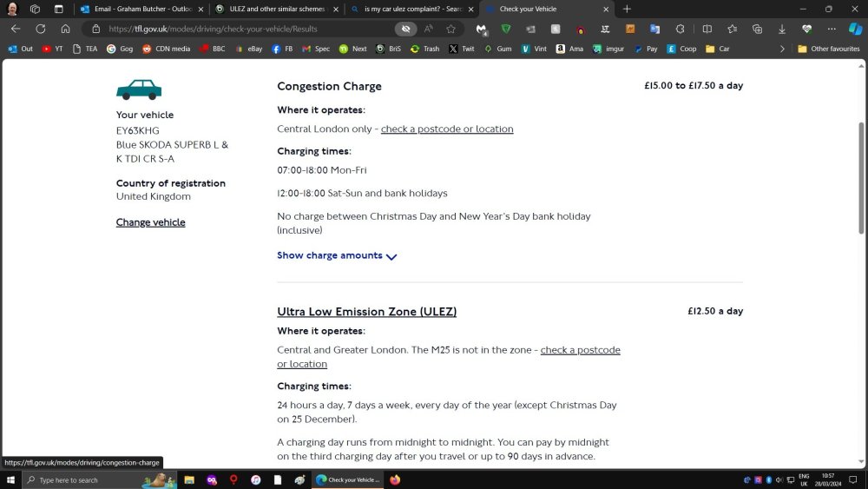Click the registration text EY63KHG

tap(138, 130)
